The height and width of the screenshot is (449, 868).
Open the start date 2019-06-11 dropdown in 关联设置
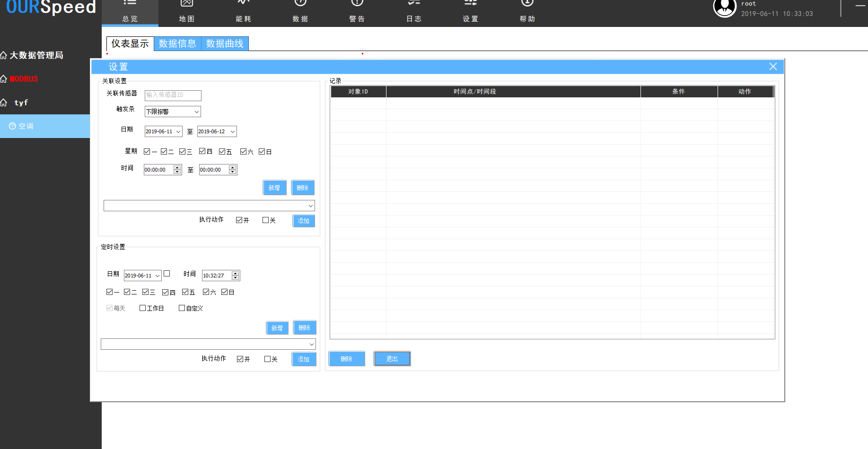coord(178,131)
